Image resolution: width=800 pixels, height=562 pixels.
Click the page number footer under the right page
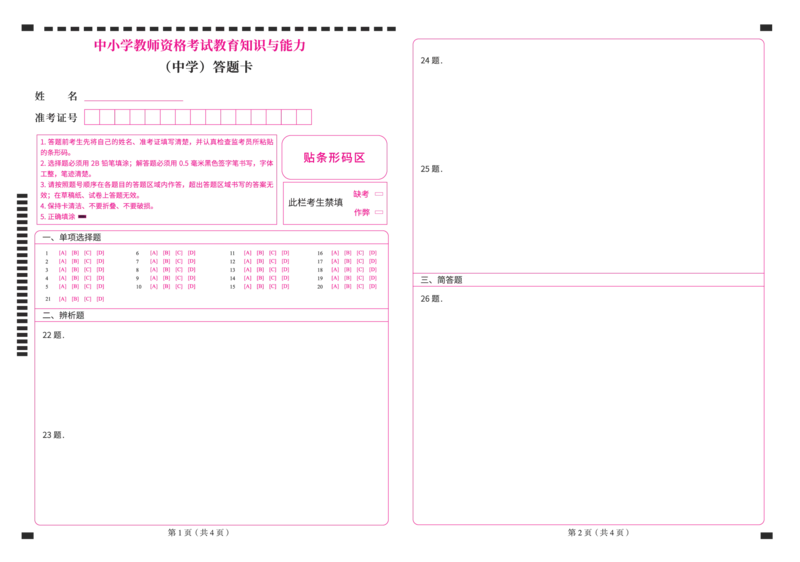[x=595, y=537]
